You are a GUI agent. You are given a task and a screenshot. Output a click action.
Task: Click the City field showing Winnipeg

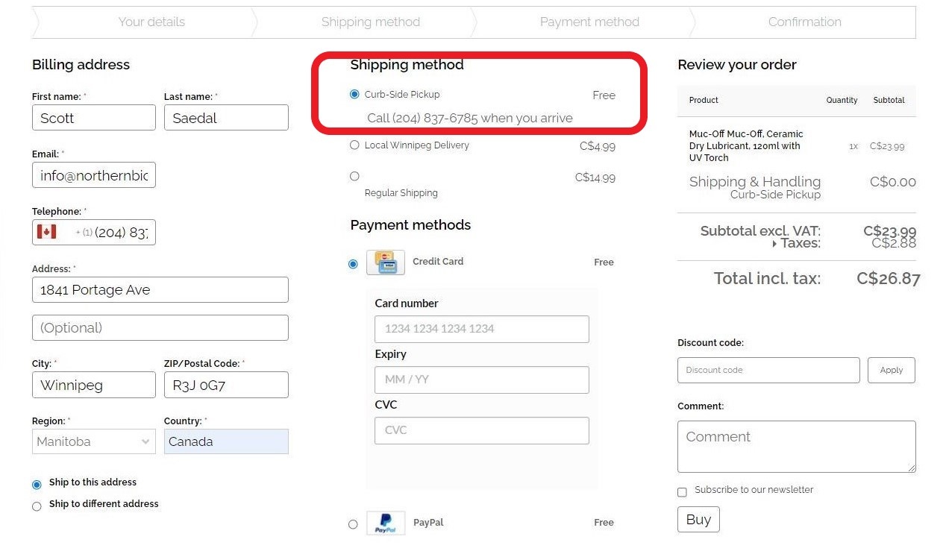94,385
